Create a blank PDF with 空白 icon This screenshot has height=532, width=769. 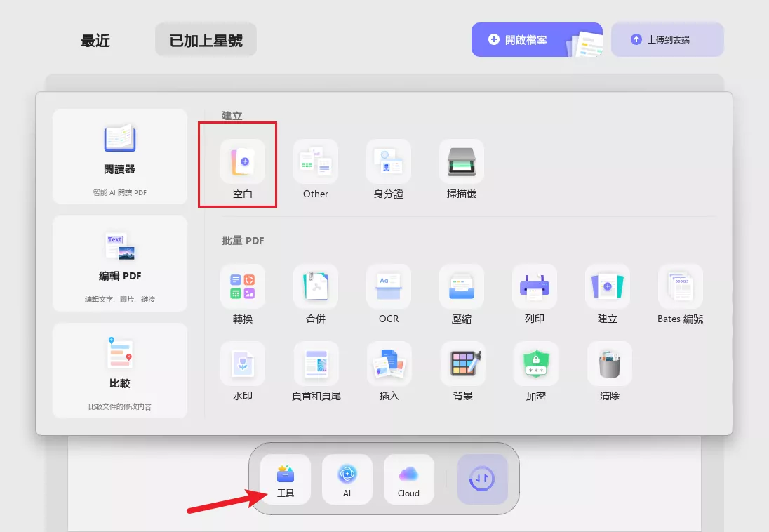[242, 162]
